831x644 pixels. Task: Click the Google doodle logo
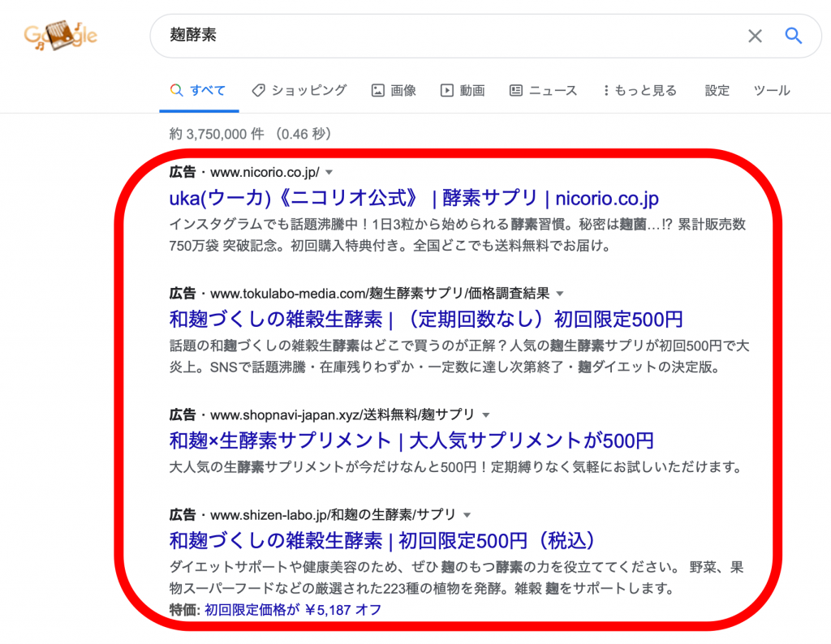[60, 36]
